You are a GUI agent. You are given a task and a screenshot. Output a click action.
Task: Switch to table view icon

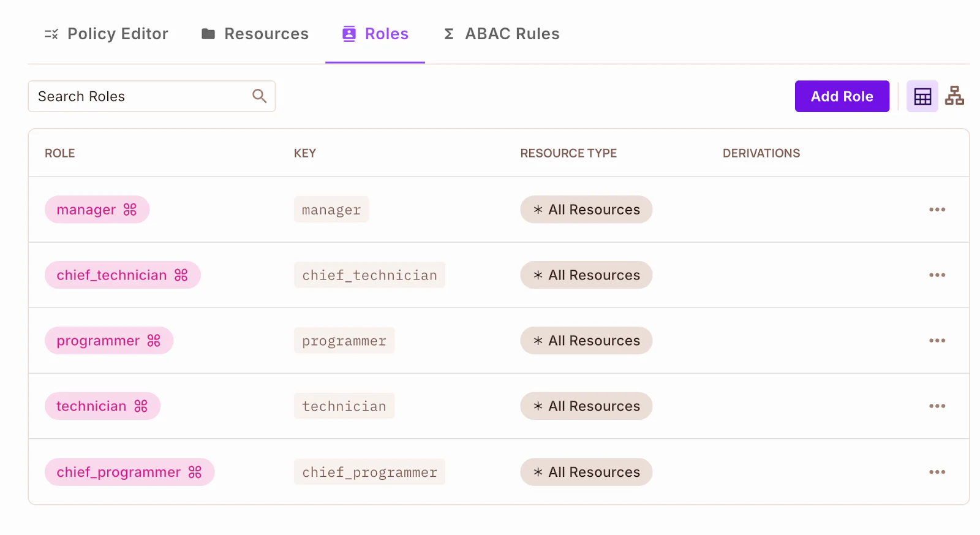click(x=922, y=96)
